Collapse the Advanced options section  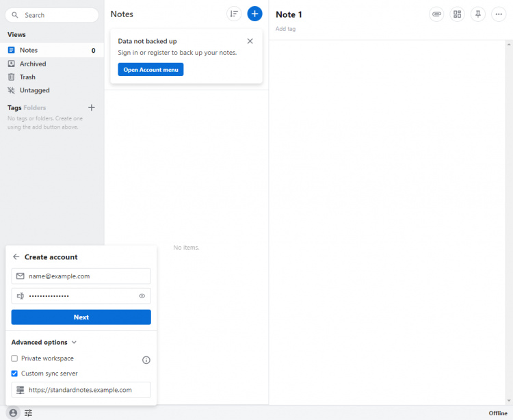[x=44, y=342]
